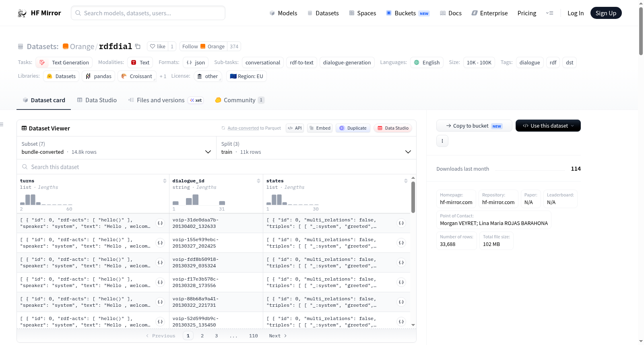Image resolution: width=644 pixels, height=345 pixels.
Task: Sort by the dialogue_id column
Action: click(258, 181)
